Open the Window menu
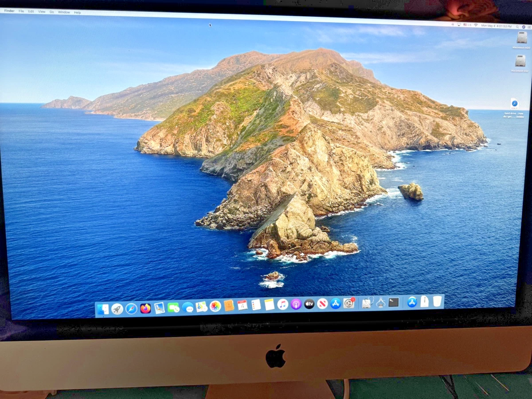Screen dimensions: 532x399 (64, 12)
